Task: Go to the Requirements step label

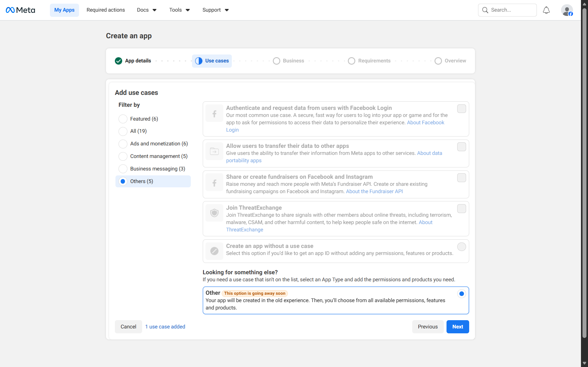Action: click(374, 61)
